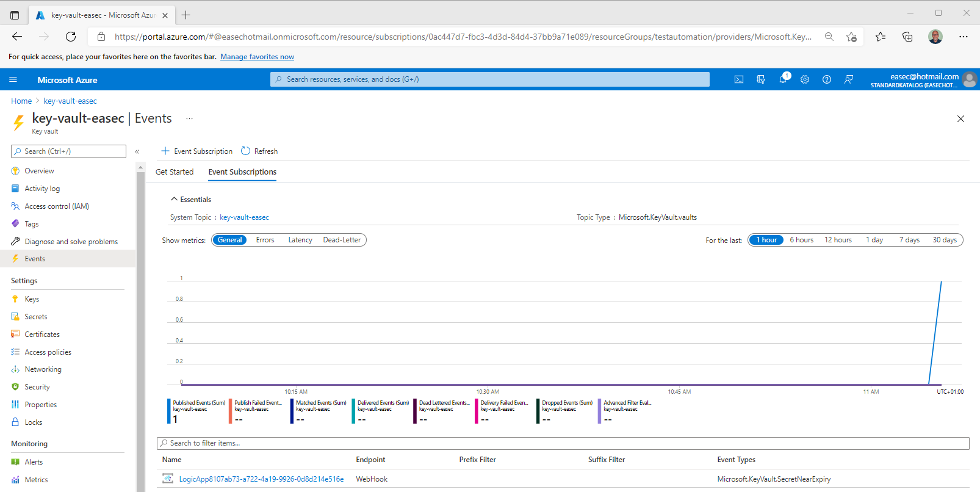The height and width of the screenshot is (492, 980).
Task: Switch to the Get Started tab
Action: (x=175, y=172)
